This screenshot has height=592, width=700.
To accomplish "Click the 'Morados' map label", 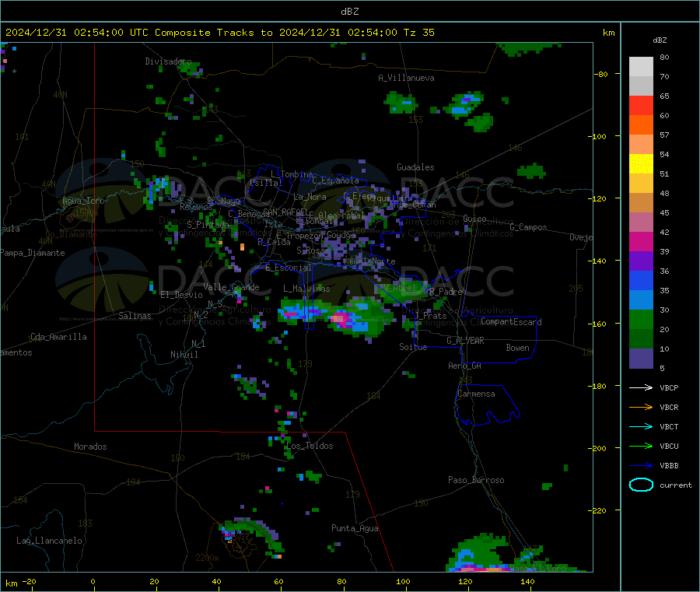I will pos(90,447).
